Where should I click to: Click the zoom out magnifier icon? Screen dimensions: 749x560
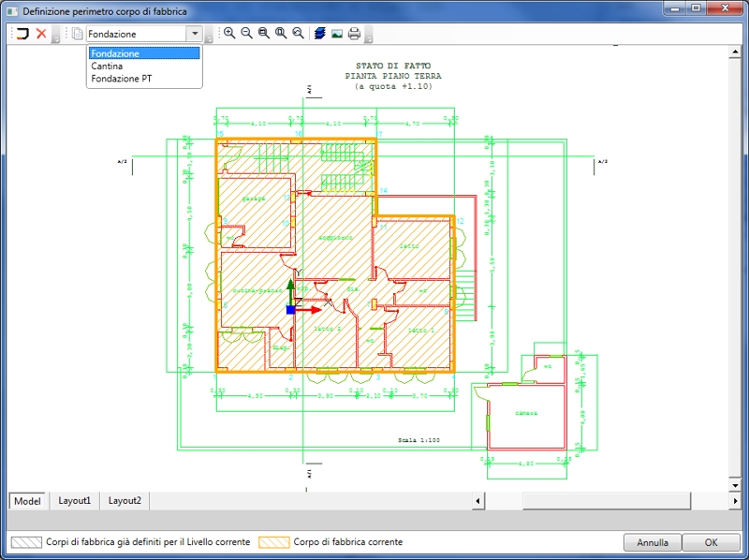[246, 34]
